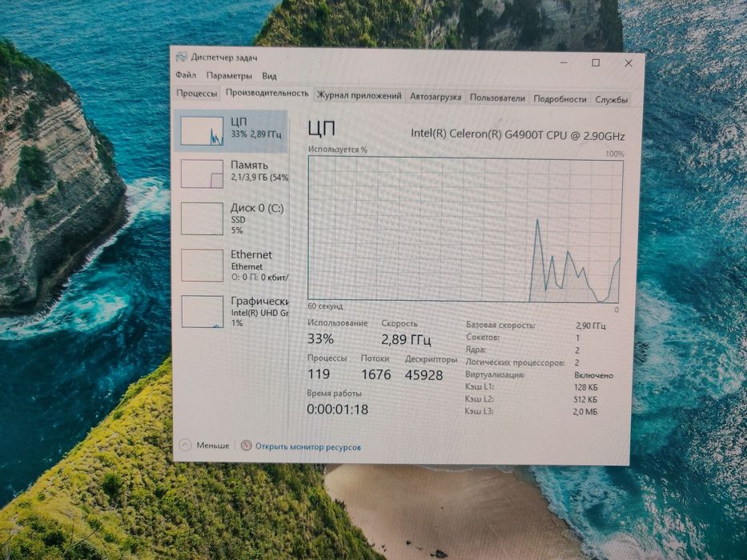Click the Кэш L1 value 128 КБ
Image resolution: width=747 pixels, height=560 pixels.
click(585, 387)
